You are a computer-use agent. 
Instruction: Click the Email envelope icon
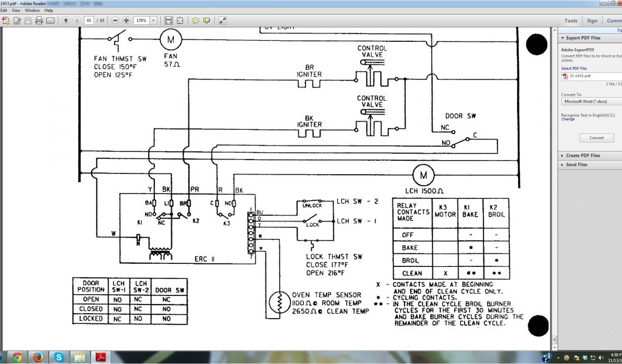tap(50, 21)
